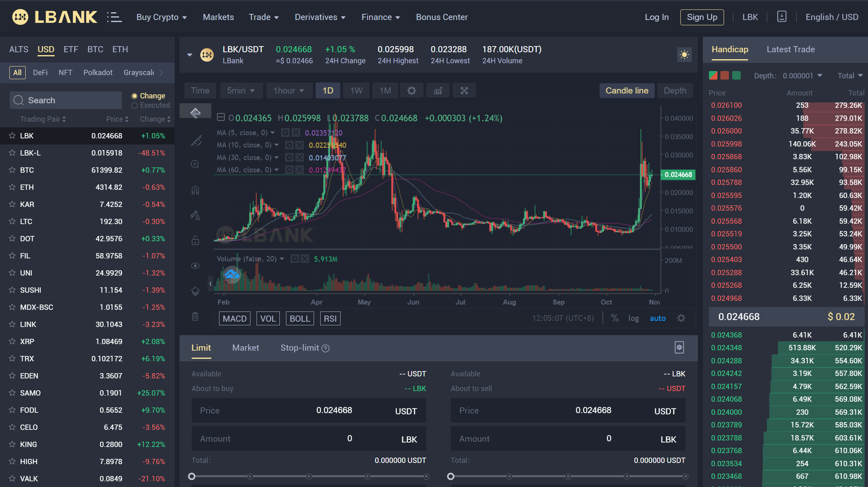Select the eraser drawing tool
868x487 pixels.
(195, 112)
